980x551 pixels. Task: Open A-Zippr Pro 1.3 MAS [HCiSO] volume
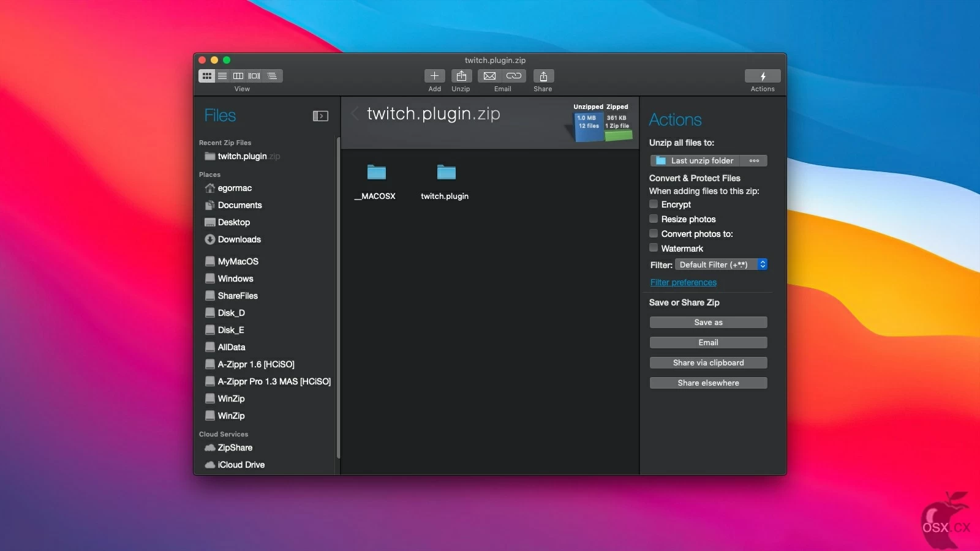tap(268, 381)
